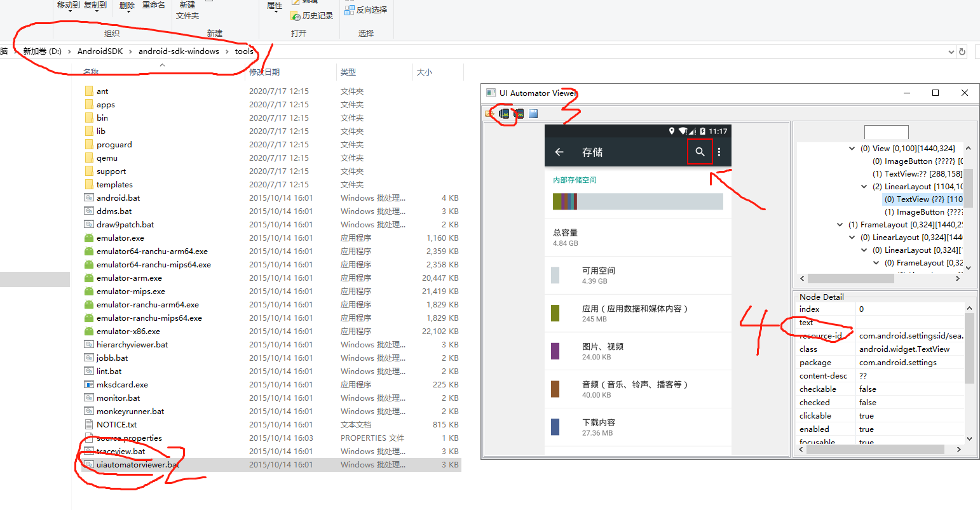Open the 属性 dropdown in the ribbon
Viewport: 980px width, 510px height.
pyautogui.click(x=275, y=13)
